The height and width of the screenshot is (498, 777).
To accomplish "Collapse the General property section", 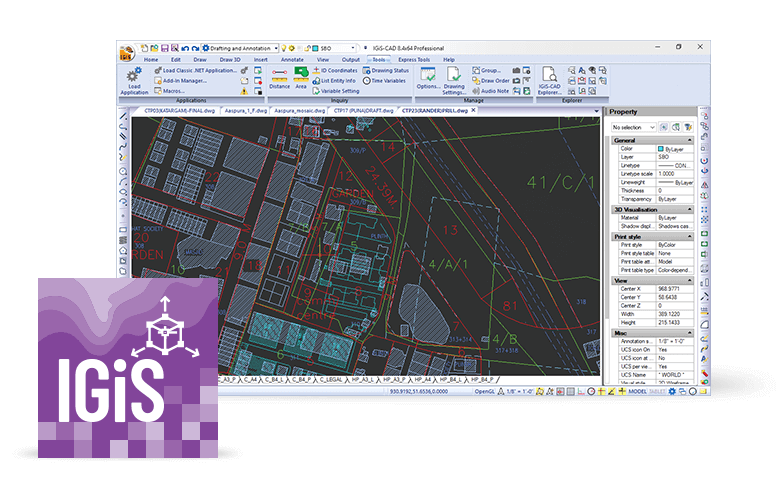I will coord(689,140).
